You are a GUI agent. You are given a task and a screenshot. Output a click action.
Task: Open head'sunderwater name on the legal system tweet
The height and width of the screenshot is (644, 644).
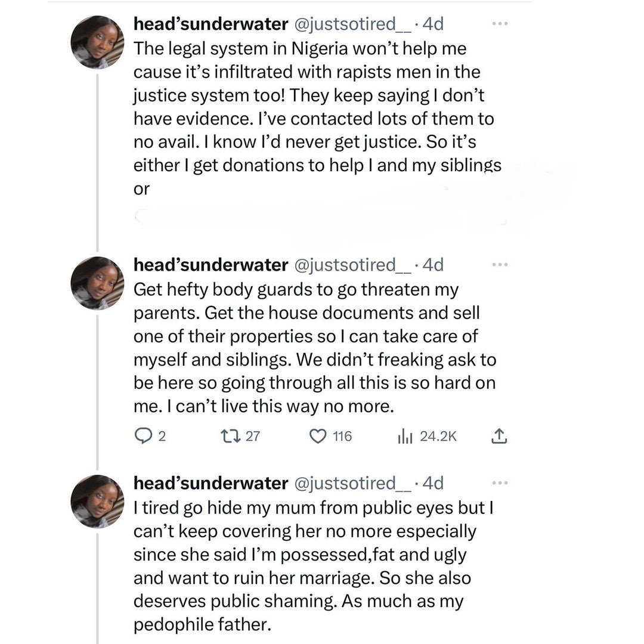[211, 24]
